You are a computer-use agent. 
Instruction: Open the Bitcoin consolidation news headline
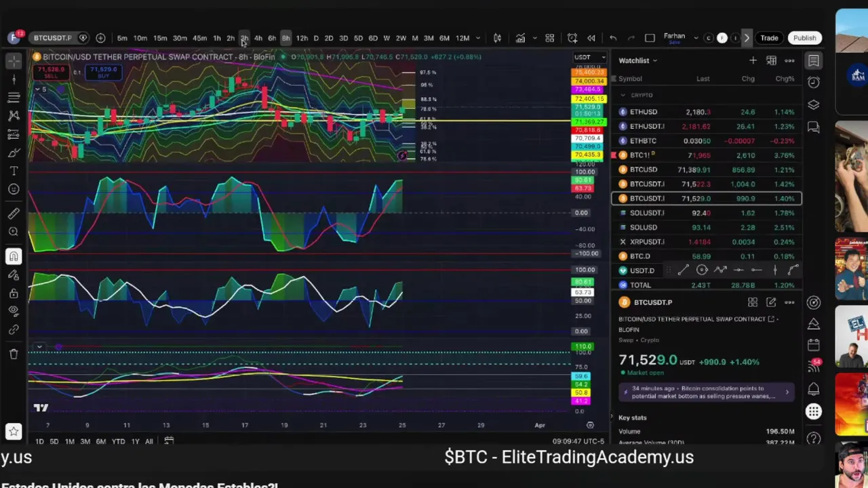tap(707, 392)
